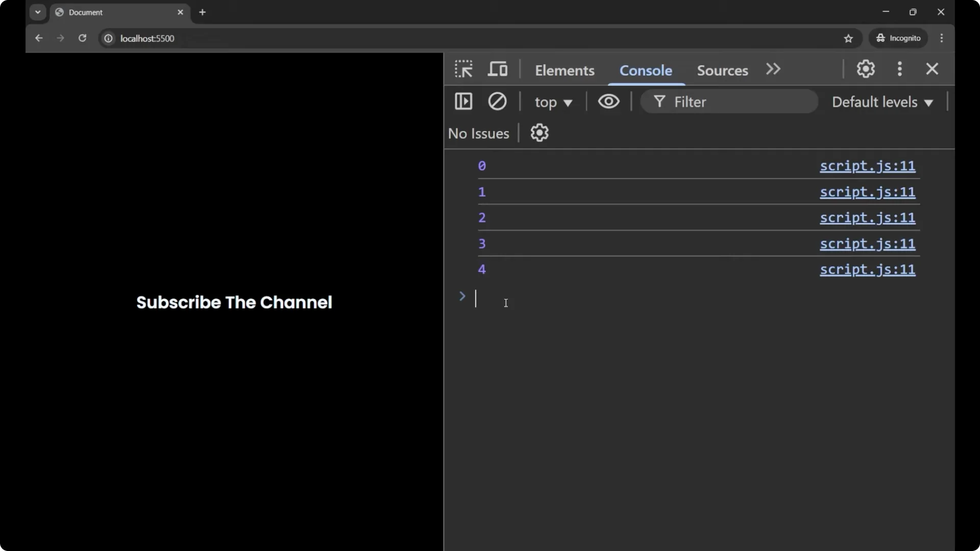980x551 pixels.
Task: Open the Sources tab
Action: pyautogui.click(x=722, y=70)
